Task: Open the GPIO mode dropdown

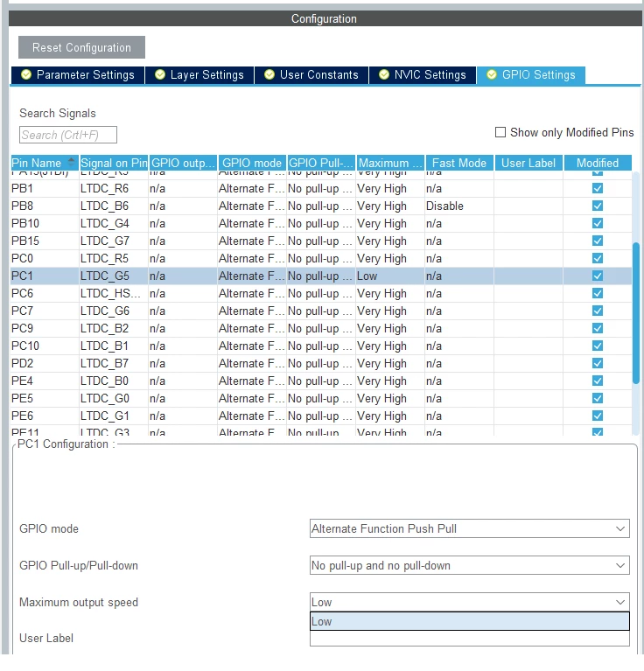Action: pos(469,528)
